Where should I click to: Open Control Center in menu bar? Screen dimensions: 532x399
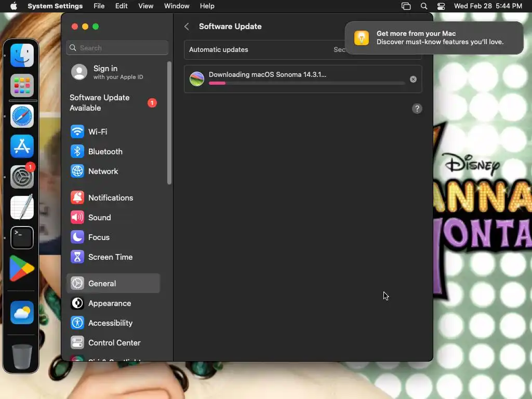click(441, 6)
